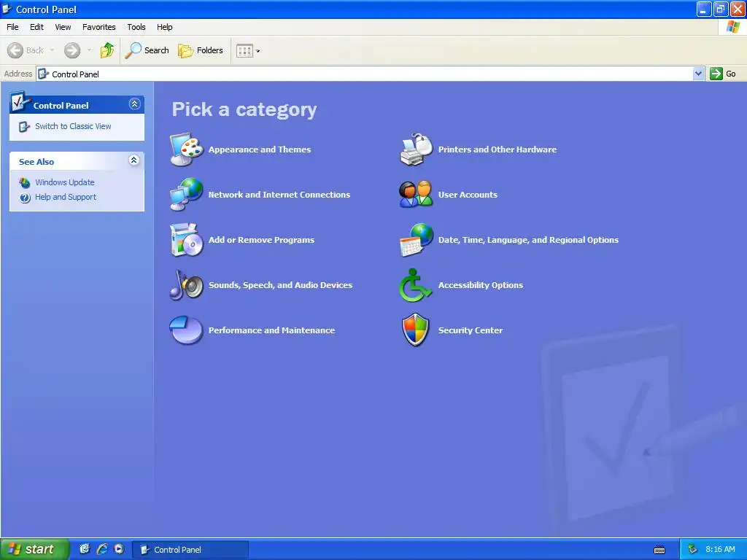Screen dimensions: 747x560
Task: Open Sounds, Speech, and Audio Devices link
Action: tap(281, 285)
